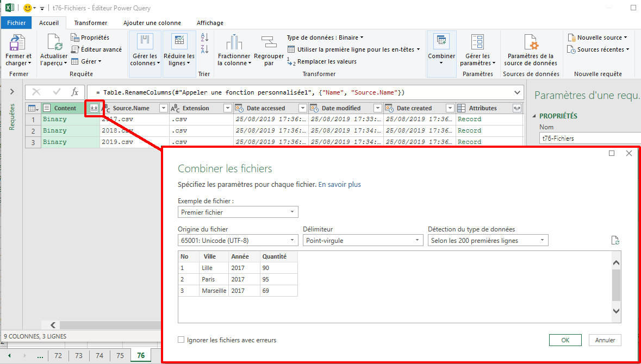Click the Binary cell in row 1
The image size is (641, 364).
(x=70, y=120)
